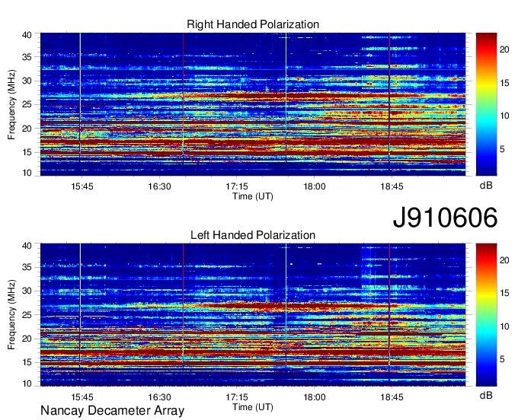518x420 pixels.
Task: Click the bottom plot's Frequency (MHz) axis label
Action: pos(11,315)
